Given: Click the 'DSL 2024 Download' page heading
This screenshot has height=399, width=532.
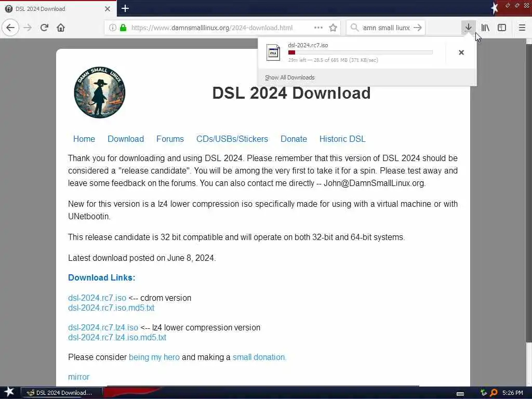Looking at the screenshot, I should click(291, 93).
